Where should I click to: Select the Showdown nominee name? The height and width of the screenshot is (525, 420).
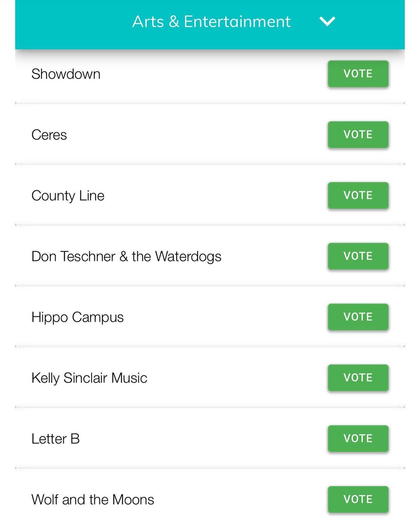[66, 74]
